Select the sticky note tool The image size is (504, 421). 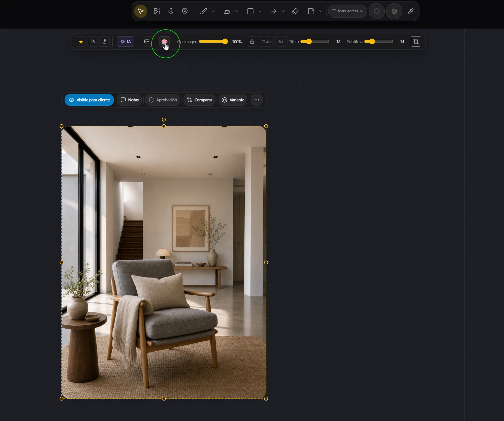pos(311,11)
